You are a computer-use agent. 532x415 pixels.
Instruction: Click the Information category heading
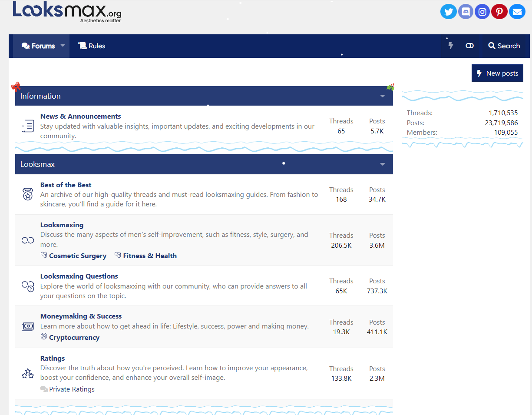(40, 96)
